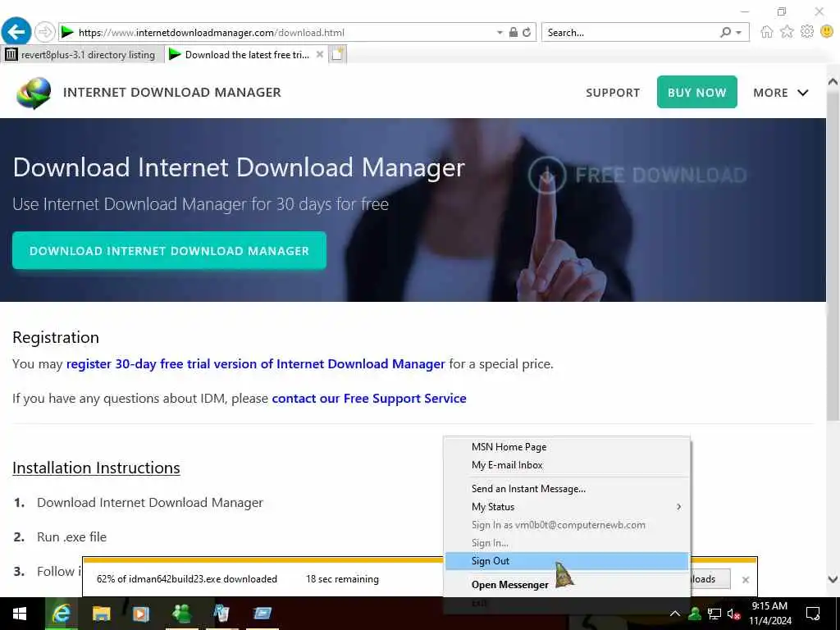Click Installation Instructions heading link
Screen dimensions: 840x630
tap(97, 468)
